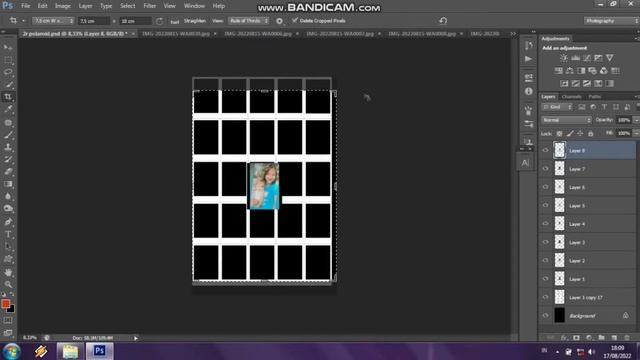Hide Layer 7 visibility eye
The image size is (640, 360).
[545, 169]
